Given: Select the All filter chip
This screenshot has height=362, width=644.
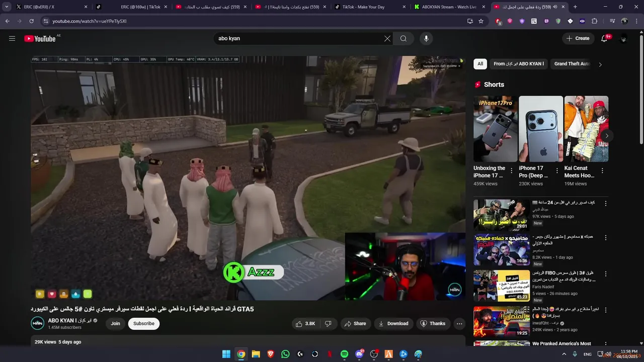Looking at the screenshot, I should pyautogui.click(x=480, y=64).
